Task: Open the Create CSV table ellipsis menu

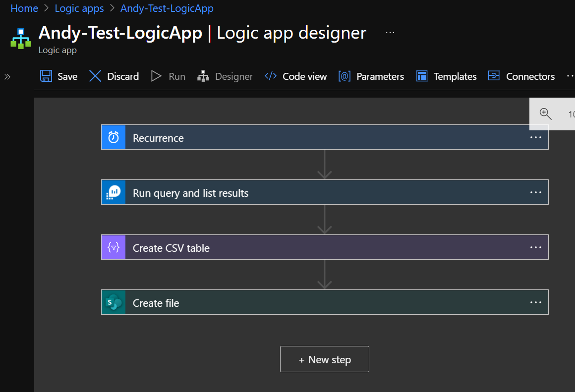Action: (x=536, y=247)
